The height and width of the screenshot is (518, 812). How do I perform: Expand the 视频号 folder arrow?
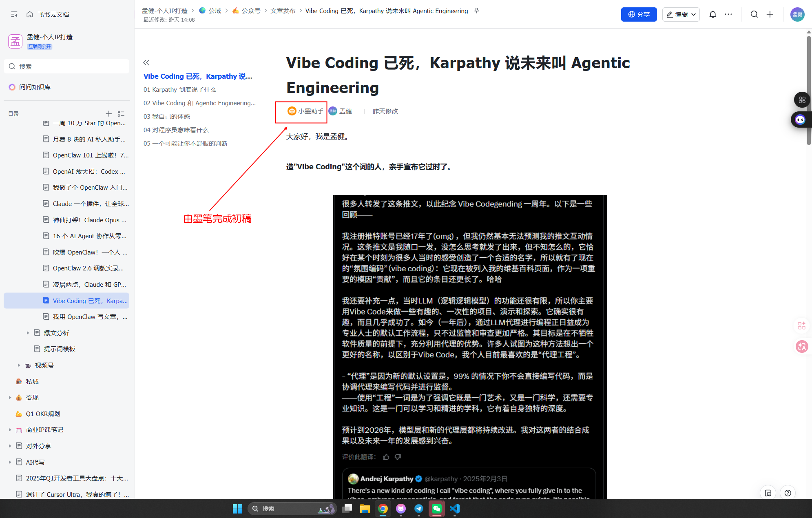pyautogui.click(x=19, y=365)
